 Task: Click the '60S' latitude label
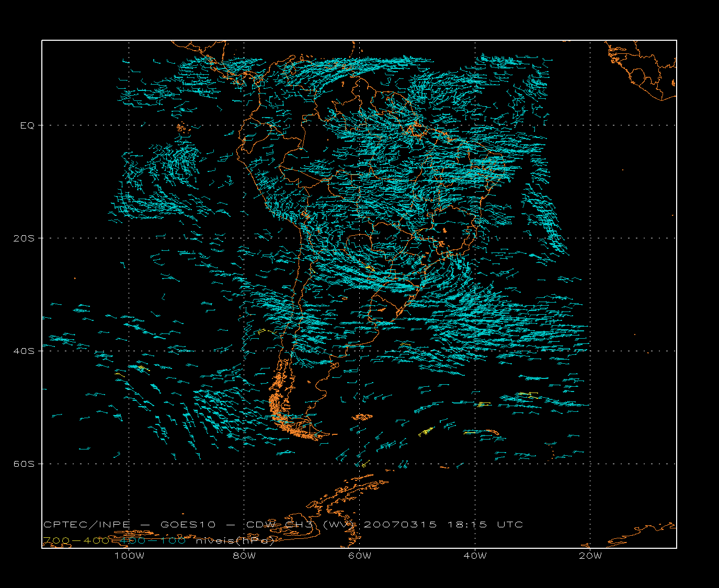coord(24,464)
